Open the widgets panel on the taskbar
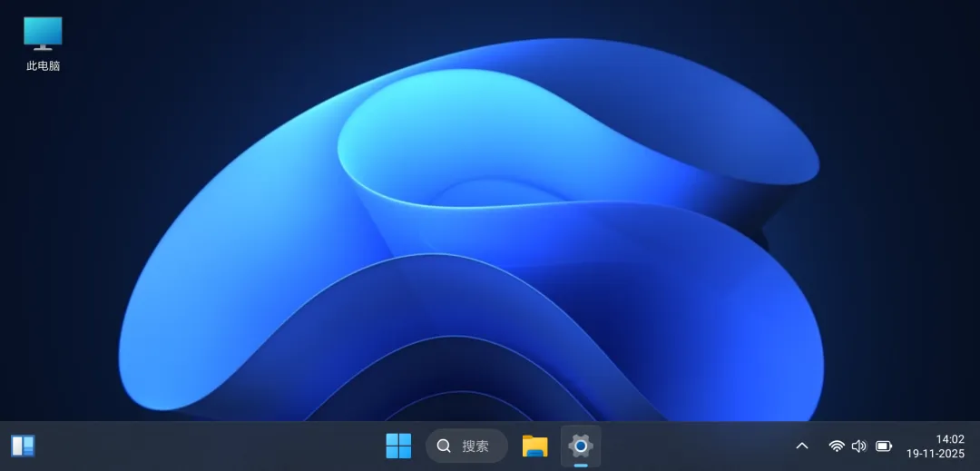Image resolution: width=980 pixels, height=471 pixels. [23, 446]
